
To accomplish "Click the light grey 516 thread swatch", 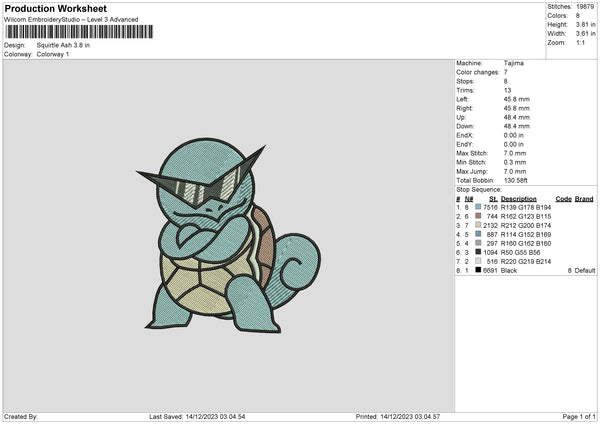I will [478, 261].
